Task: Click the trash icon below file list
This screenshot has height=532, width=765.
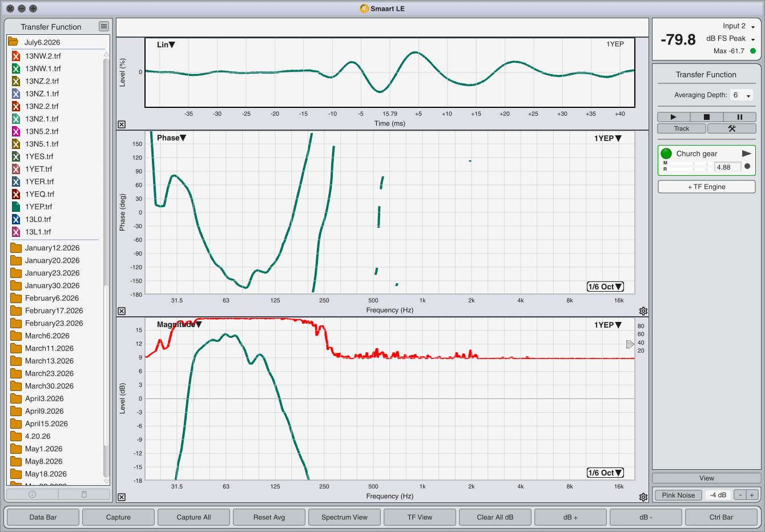Action: [84, 494]
